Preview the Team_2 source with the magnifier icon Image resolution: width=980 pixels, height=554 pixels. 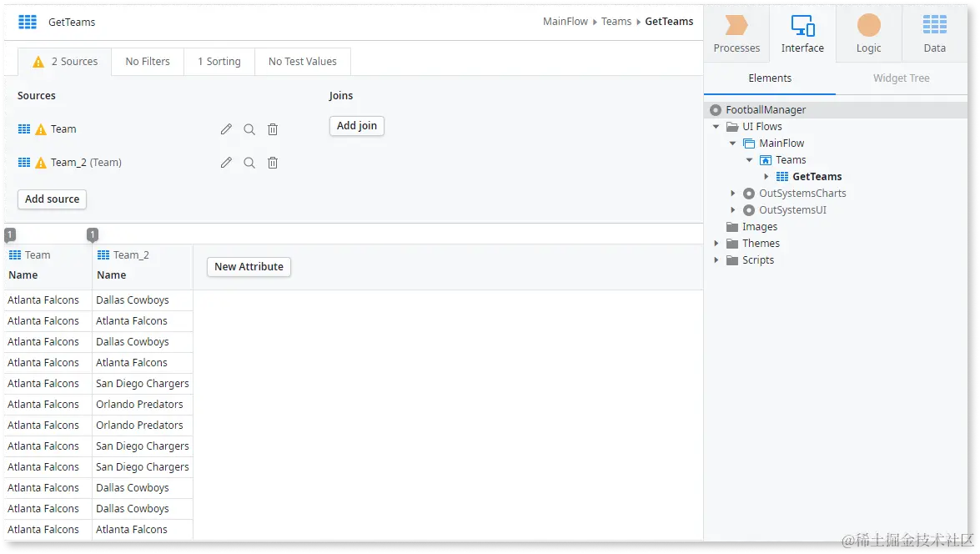tap(249, 163)
